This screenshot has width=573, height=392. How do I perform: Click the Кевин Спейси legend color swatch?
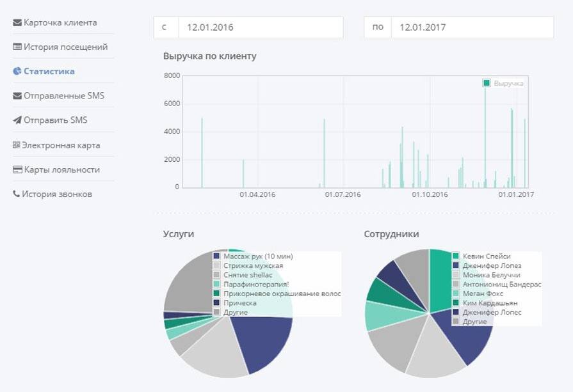pos(456,256)
